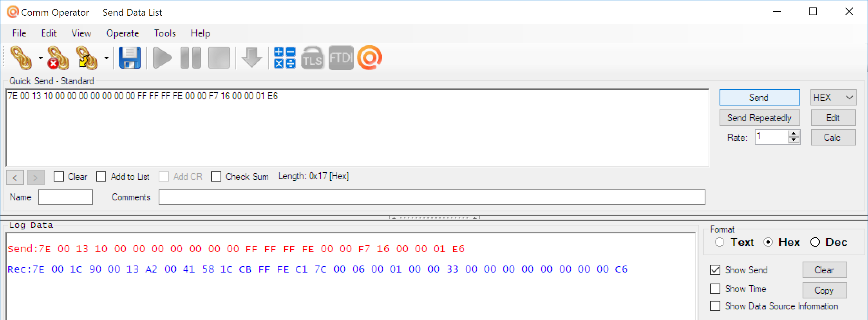Viewport: 868px width, 320px height.
Task: Click the Send Repeatedly button
Action: [x=759, y=118]
